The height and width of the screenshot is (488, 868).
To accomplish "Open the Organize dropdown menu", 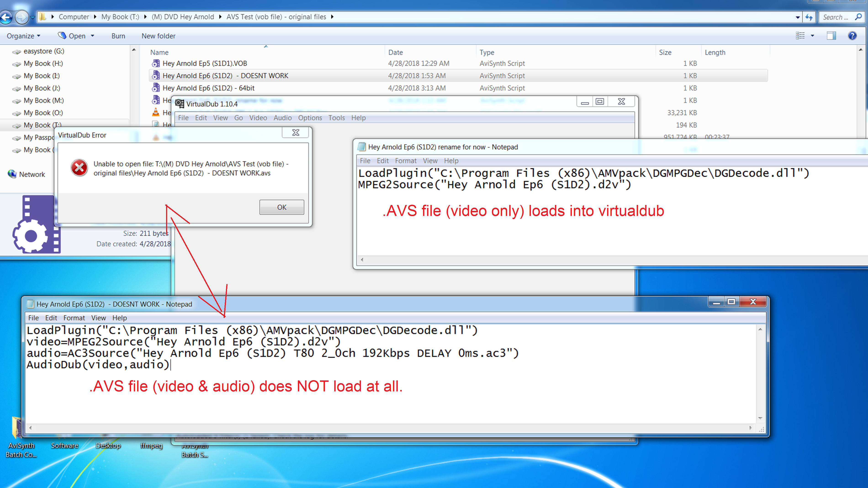I will click(24, 36).
